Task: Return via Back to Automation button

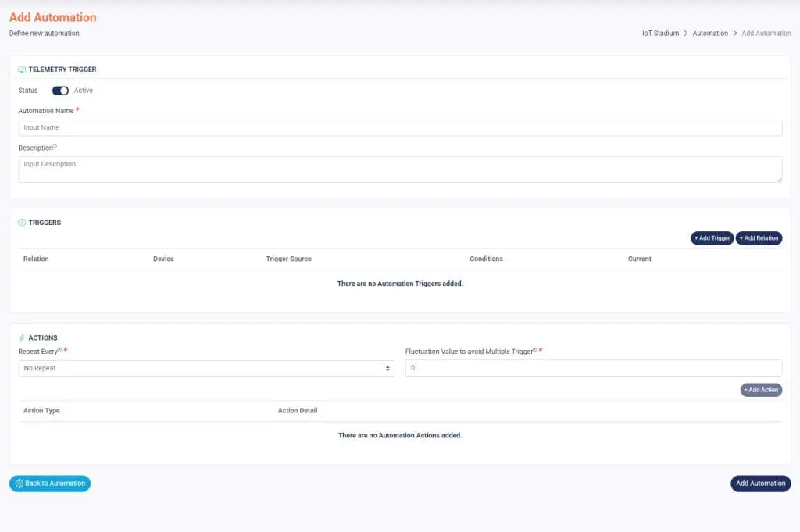Action: (x=50, y=484)
